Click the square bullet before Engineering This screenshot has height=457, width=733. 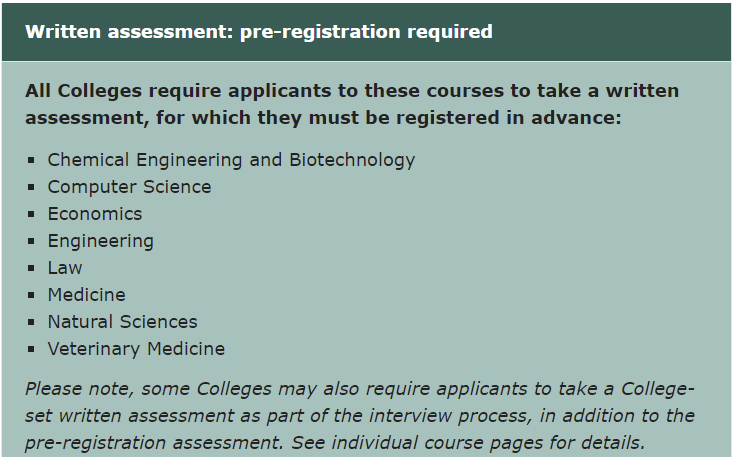coord(32,241)
